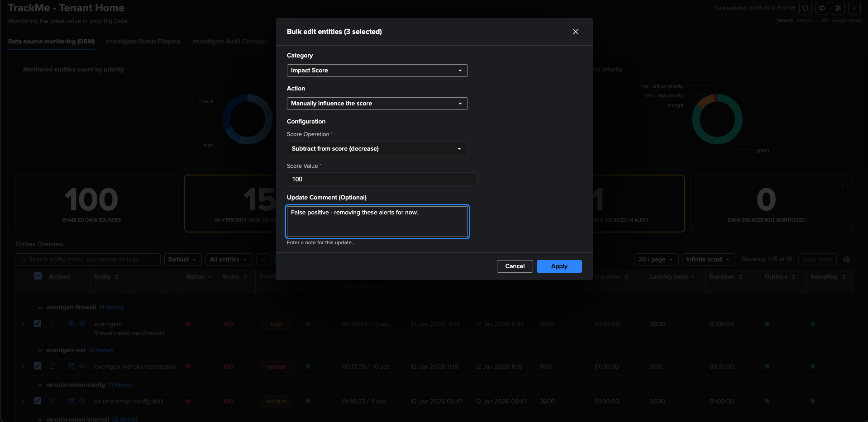Toggle eye monitoring icon for os-unix-nmon-config:@all
The width and height of the screenshot is (868, 422).
click(x=82, y=401)
